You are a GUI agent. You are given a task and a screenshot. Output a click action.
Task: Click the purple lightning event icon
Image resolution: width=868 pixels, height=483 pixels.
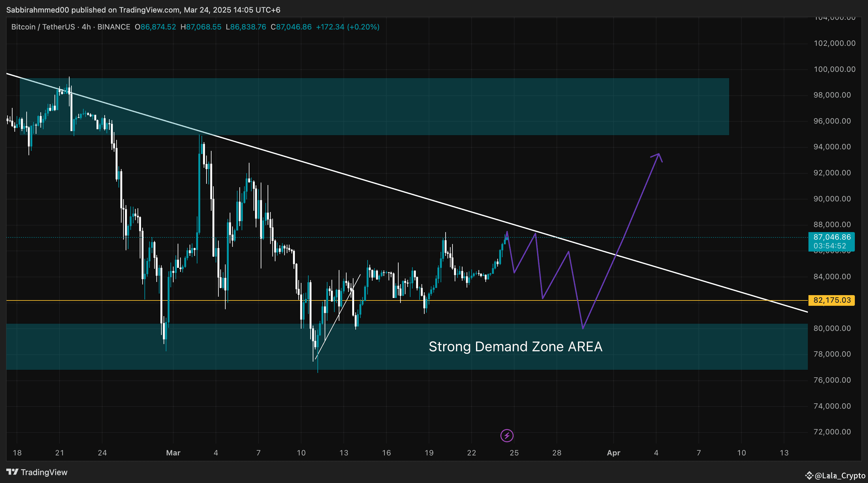[x=507, y=435]
